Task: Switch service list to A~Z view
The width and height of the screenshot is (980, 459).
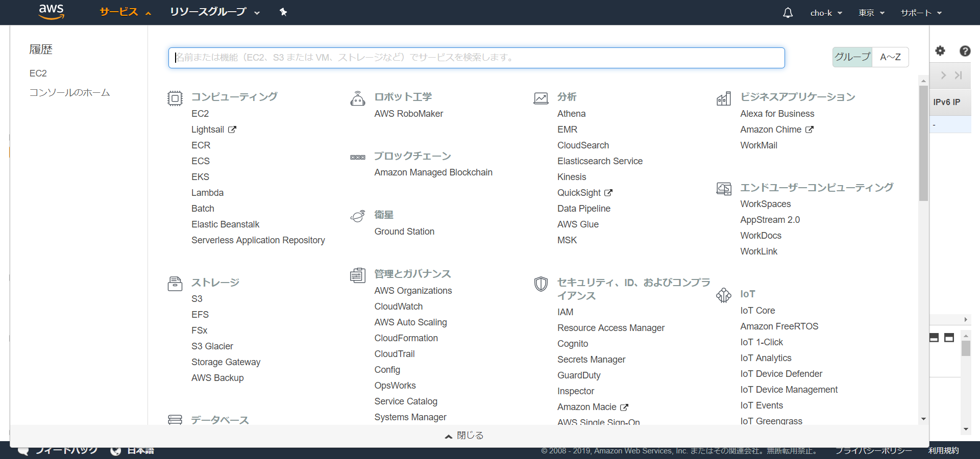Action: (890, 57)
